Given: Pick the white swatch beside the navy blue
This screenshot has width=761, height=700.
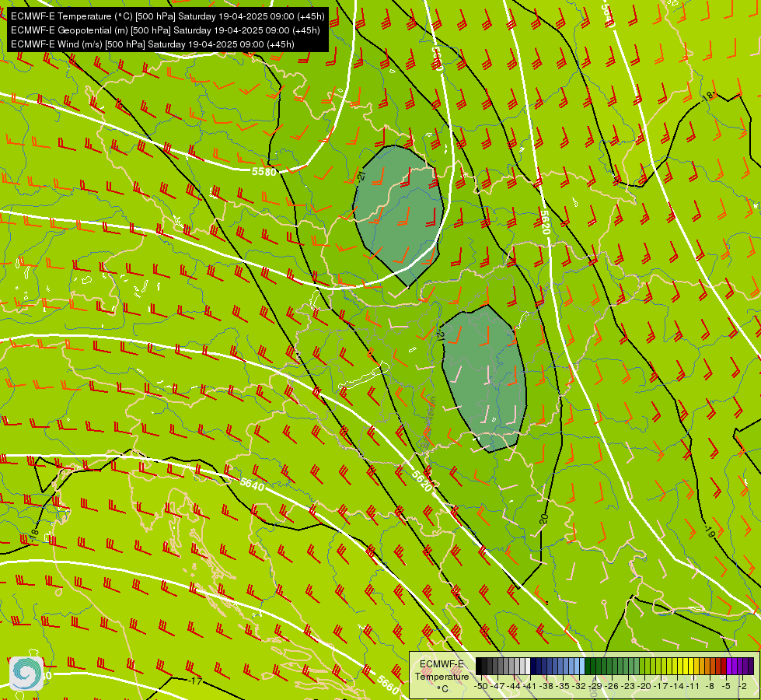Looking at the screenshot, I should tap(528, 666).
